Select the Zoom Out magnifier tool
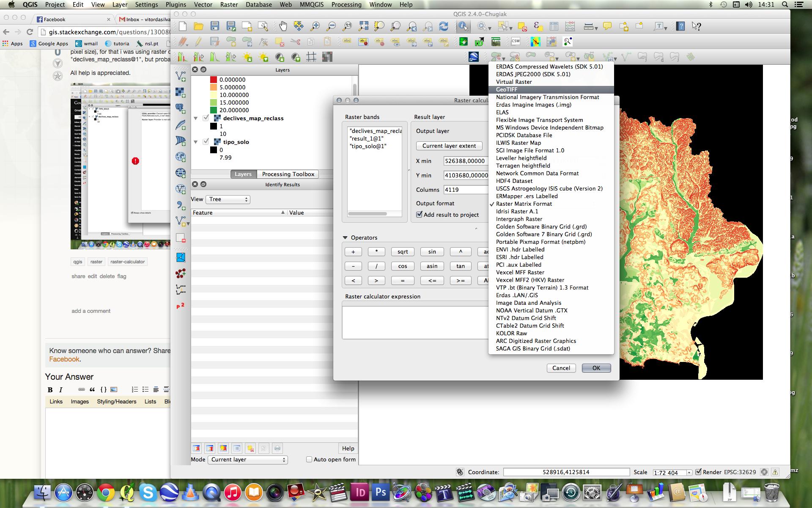The image size is (812, 508). [331, 26]
